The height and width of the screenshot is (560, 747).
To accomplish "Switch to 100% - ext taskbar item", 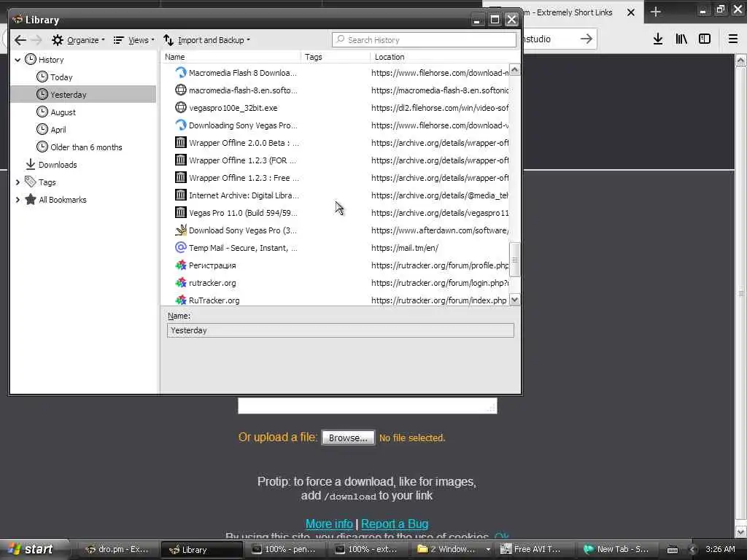I will point(368,549).
